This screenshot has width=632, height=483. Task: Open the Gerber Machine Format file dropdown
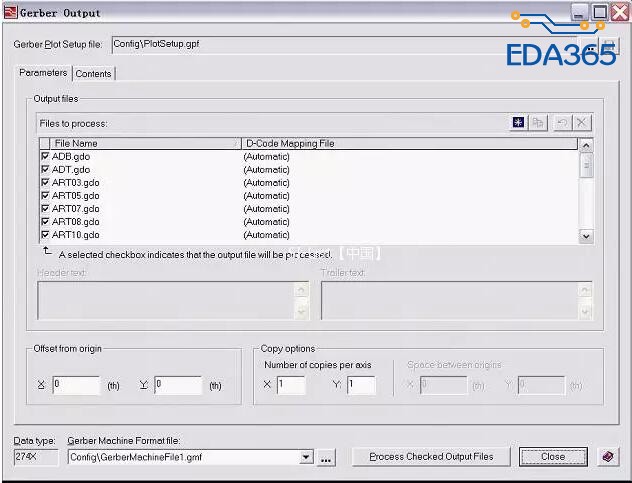click(x=306, y=457)
